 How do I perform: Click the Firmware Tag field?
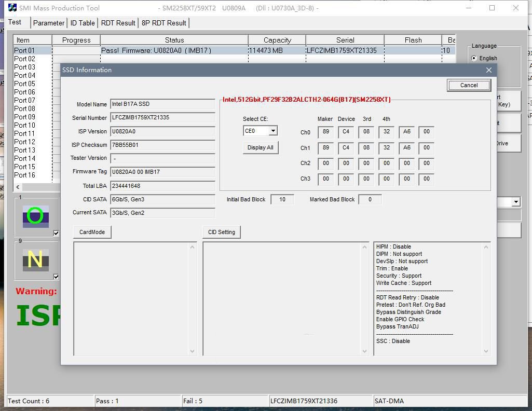point(163,172)
